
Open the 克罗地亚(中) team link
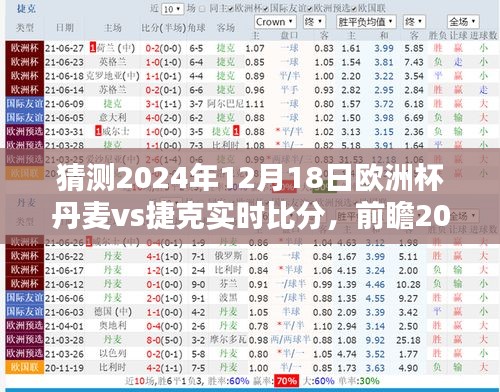coord(113,76)
